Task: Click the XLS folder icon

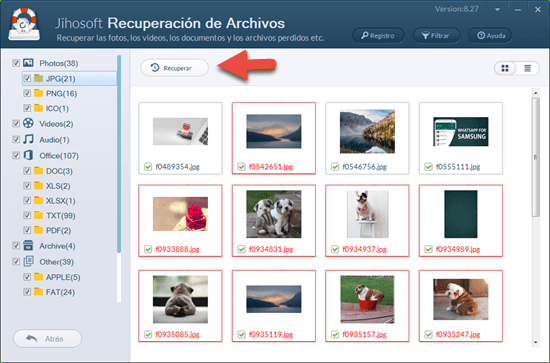Action: point(39,186)
